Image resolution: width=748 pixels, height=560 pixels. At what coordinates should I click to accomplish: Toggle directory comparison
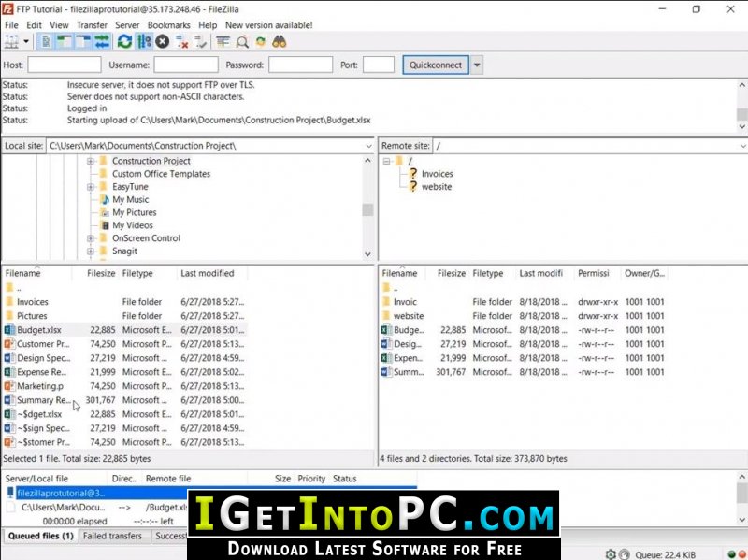pos(242,42)
